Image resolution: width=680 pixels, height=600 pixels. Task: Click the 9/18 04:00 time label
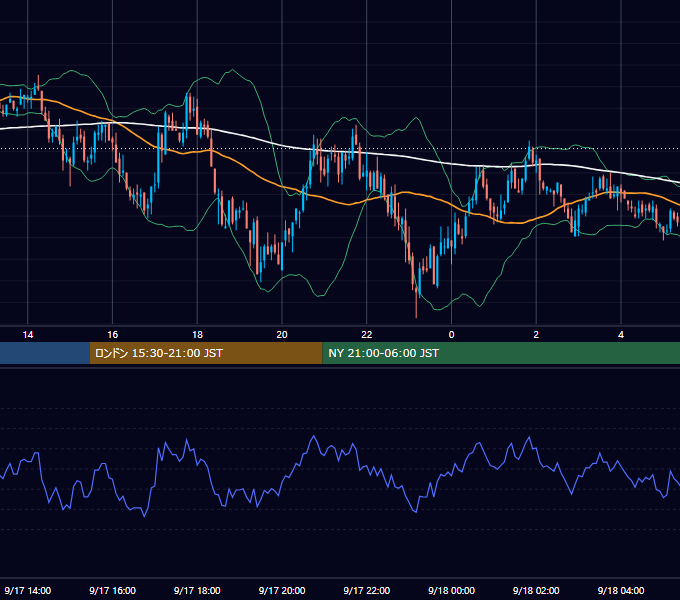pos(621,590)
